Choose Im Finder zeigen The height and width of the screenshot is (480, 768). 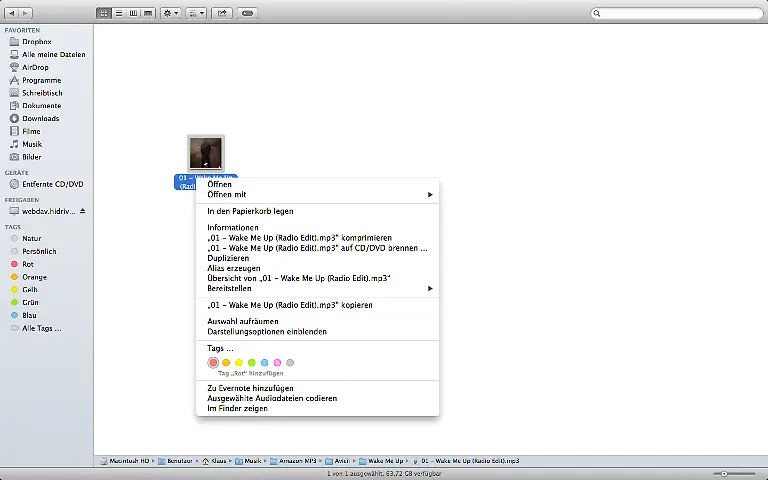[x=317, y=408]
